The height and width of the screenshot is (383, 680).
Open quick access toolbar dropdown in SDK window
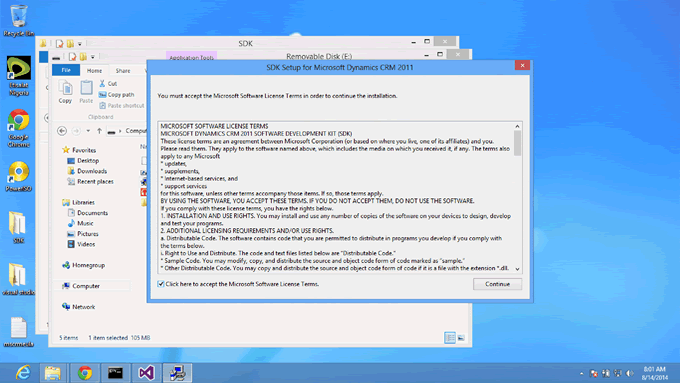tap(80, 44)
